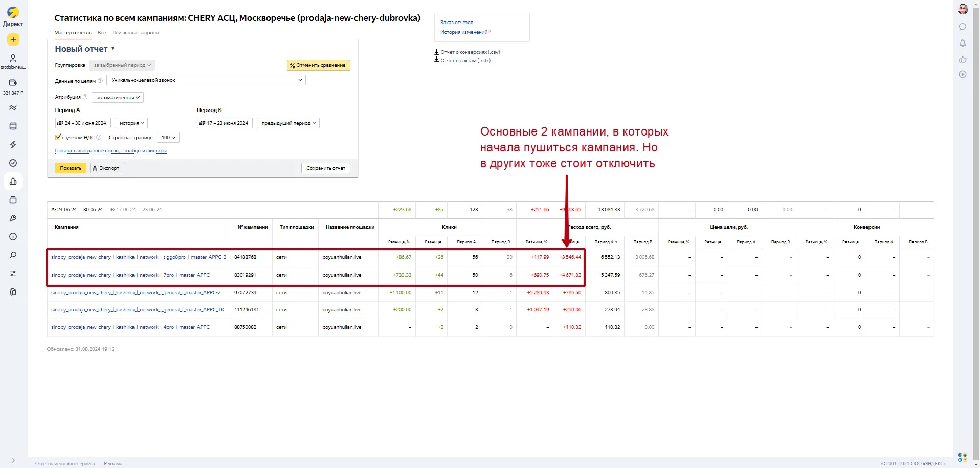Select the 'Все' tab
This screenshot has height=468, width=980.
(x=102, y=33)
